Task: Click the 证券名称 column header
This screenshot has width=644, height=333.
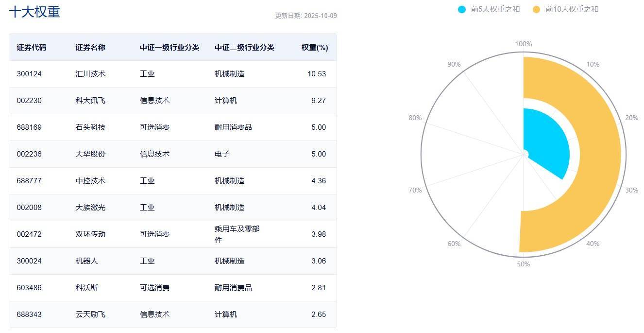Action: coord(90,48)
